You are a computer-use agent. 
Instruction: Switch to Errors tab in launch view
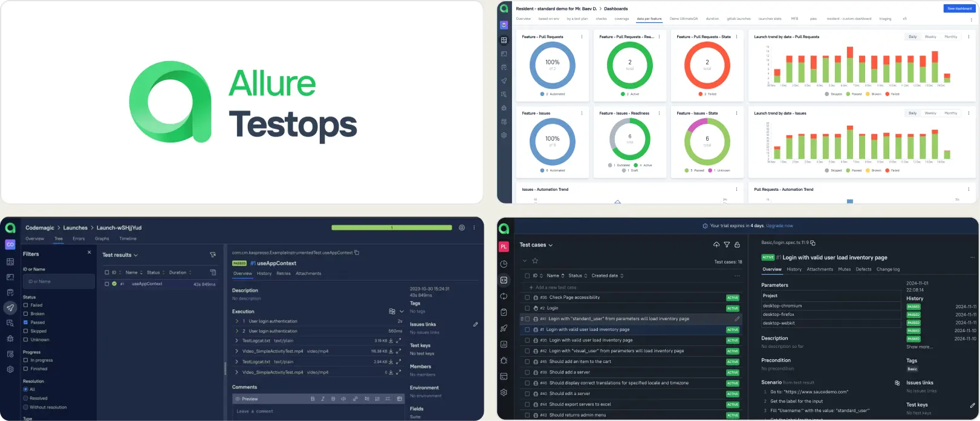pos(79,239)
